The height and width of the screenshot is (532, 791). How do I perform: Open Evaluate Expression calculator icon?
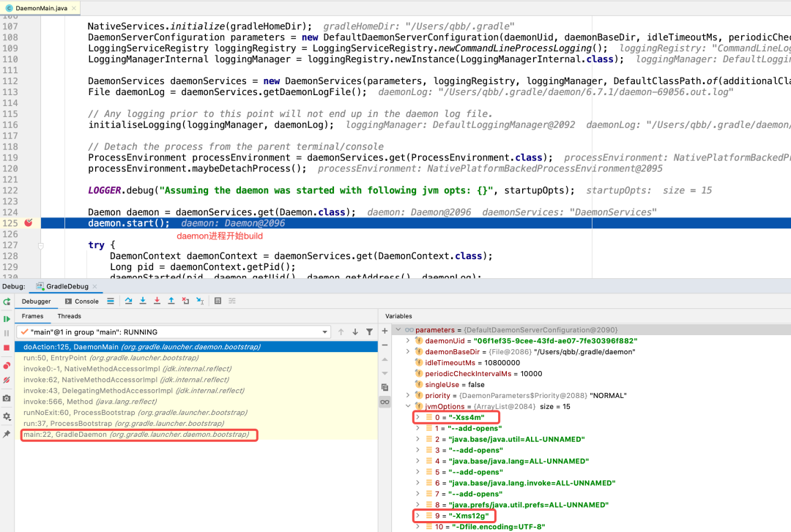point(218,301)
